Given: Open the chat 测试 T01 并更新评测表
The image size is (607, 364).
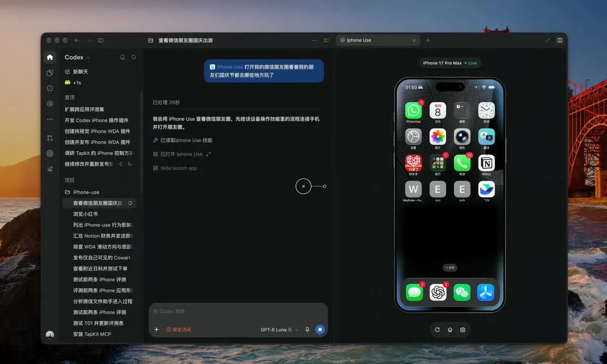Looking at the screenshot, I should [x=98, y=323].
